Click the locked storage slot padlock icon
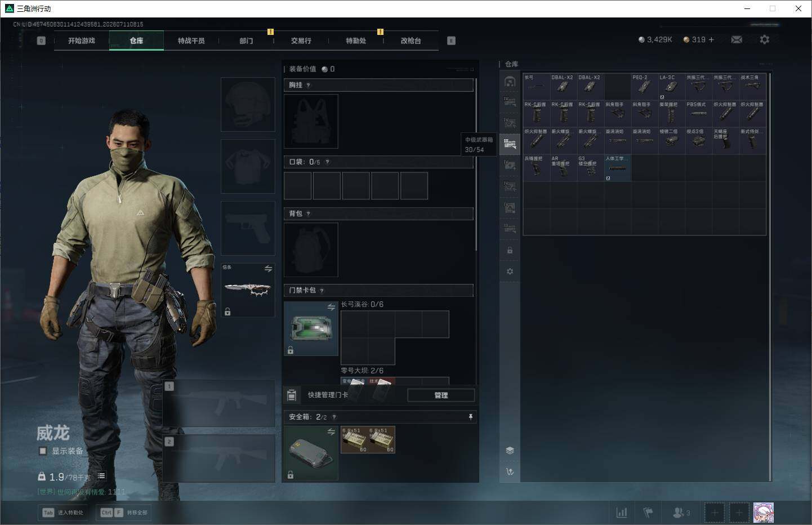Image resolution: width=812 pixels, height=525 pixels. 510,250
